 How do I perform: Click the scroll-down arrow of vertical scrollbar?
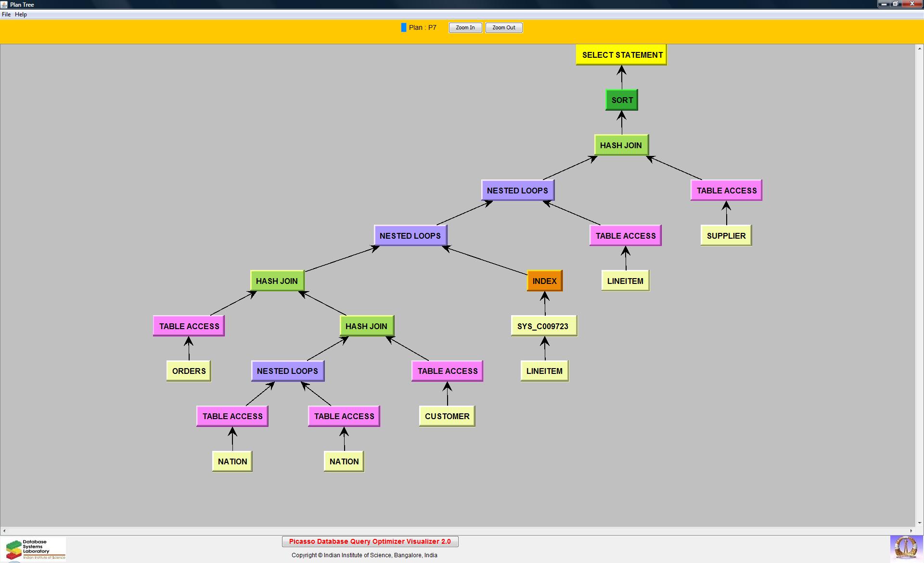tap(919, 523)
